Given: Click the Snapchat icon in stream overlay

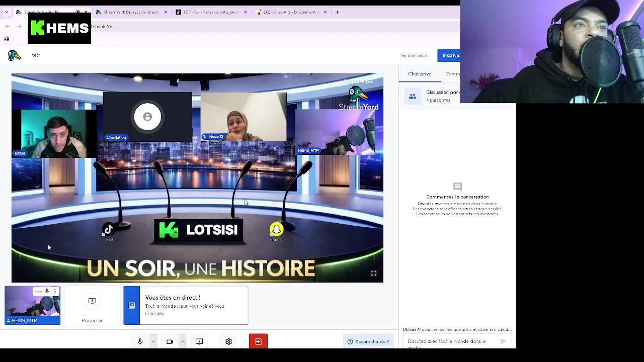Looking at the screenshot, I should (x=276, y=229).
